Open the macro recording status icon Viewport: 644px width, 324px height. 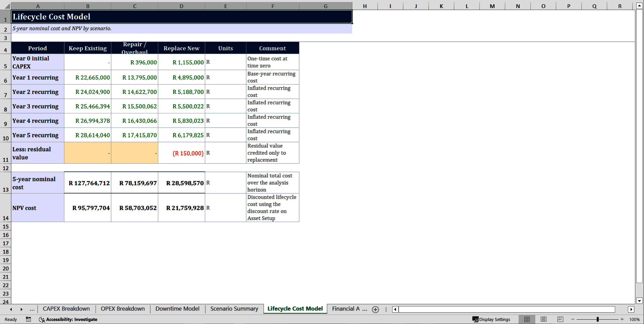click(29, 319)
